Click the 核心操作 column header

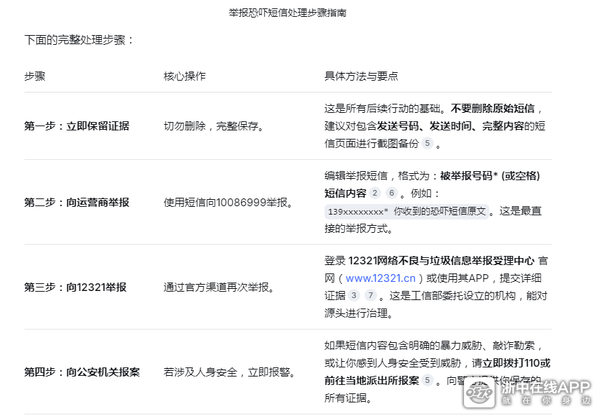point(184,77)
